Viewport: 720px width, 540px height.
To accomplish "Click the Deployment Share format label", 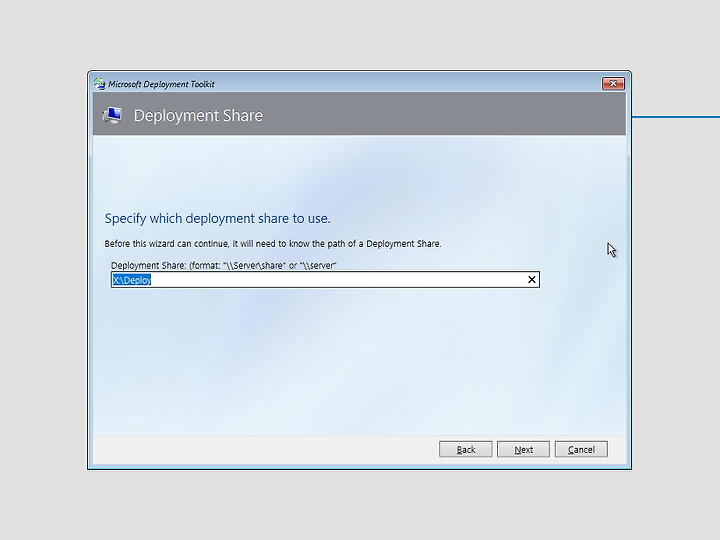I will tap(224, 265).
